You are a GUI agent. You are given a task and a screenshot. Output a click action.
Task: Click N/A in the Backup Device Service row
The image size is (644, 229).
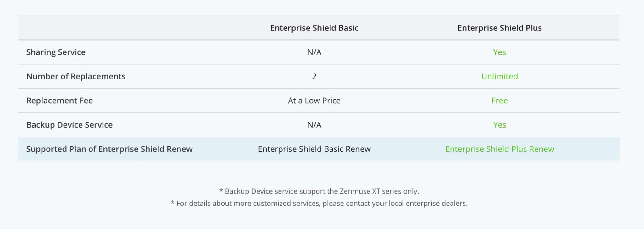coord(314,125)
